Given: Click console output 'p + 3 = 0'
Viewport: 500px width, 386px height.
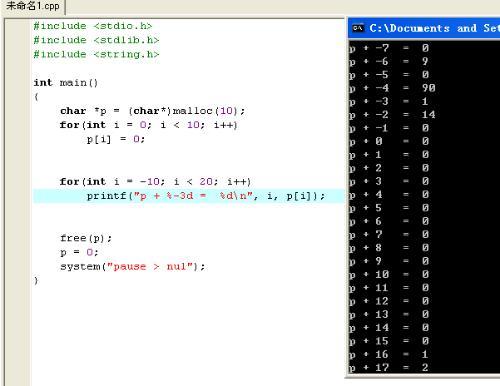Looking at the screenshot, I should (389, 182).
